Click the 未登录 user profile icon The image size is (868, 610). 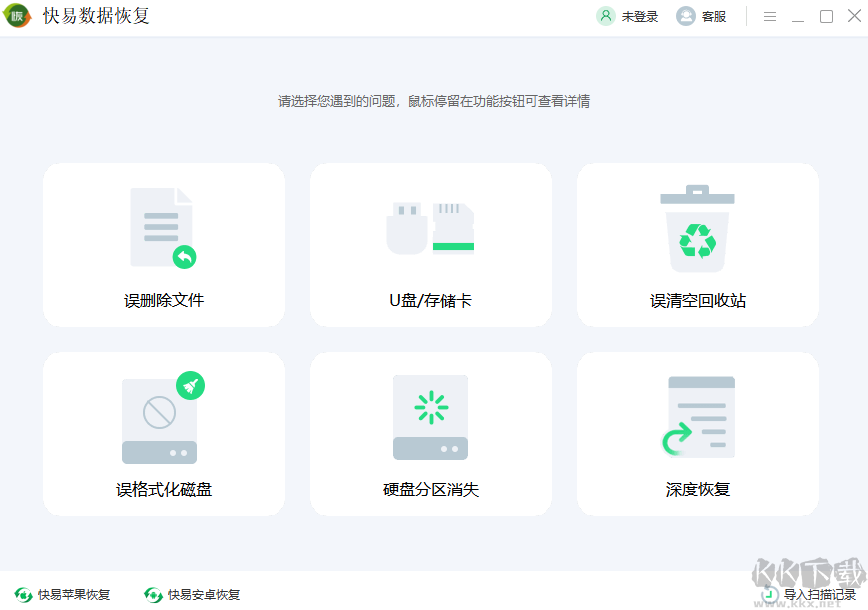(x=604, y=16)
